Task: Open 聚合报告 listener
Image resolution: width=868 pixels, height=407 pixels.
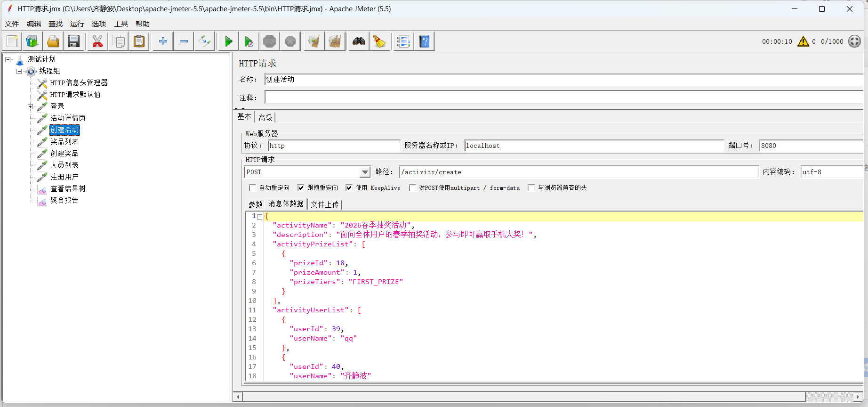Action: pos(64,200)
